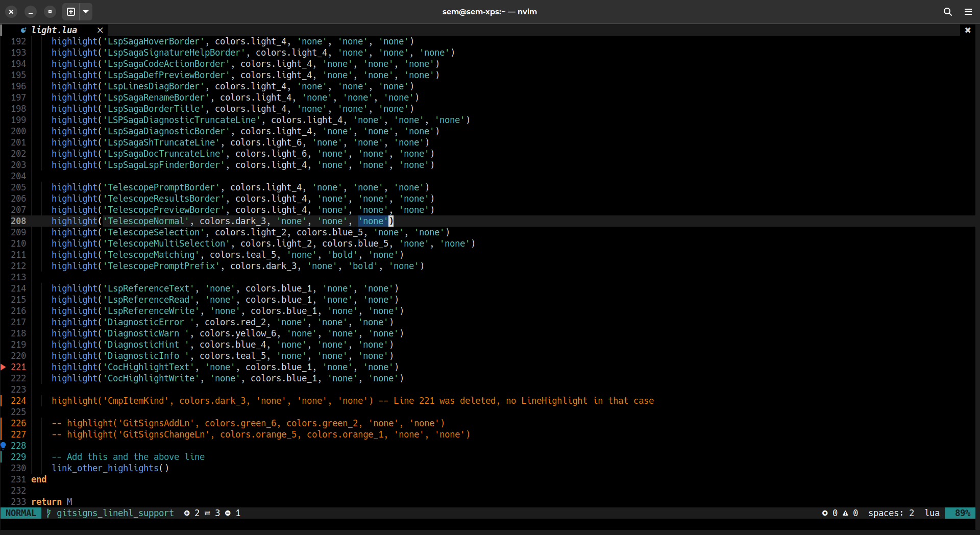Click the selected 'none' on line 208
The height and width of the screenshot is (535, 980).
coord(373,221)
